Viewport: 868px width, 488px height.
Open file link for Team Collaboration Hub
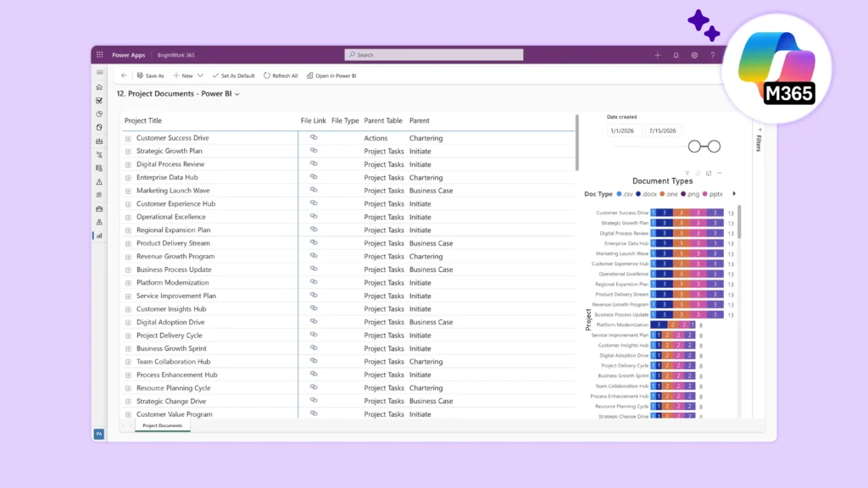click(314, 361)
